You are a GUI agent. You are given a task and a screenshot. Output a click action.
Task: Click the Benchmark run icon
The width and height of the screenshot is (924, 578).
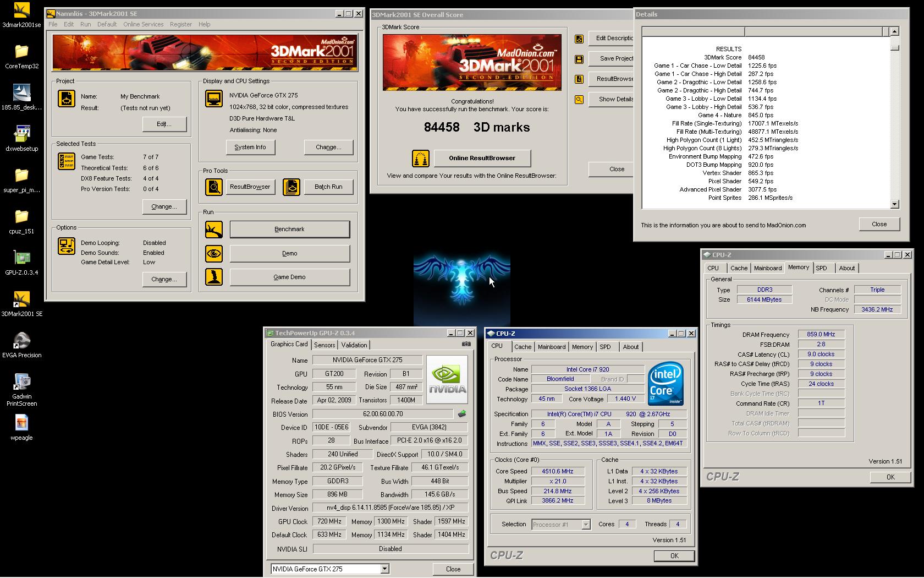(214, 230)
